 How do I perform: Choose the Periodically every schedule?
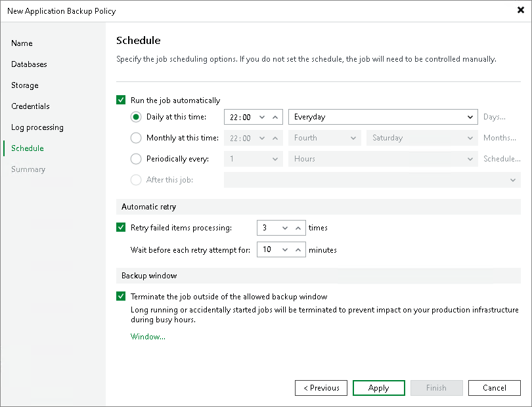(x=136, y=158)
